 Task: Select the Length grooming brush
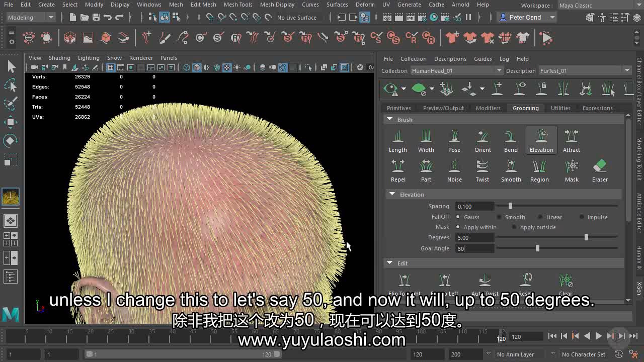tap(397, 140)
